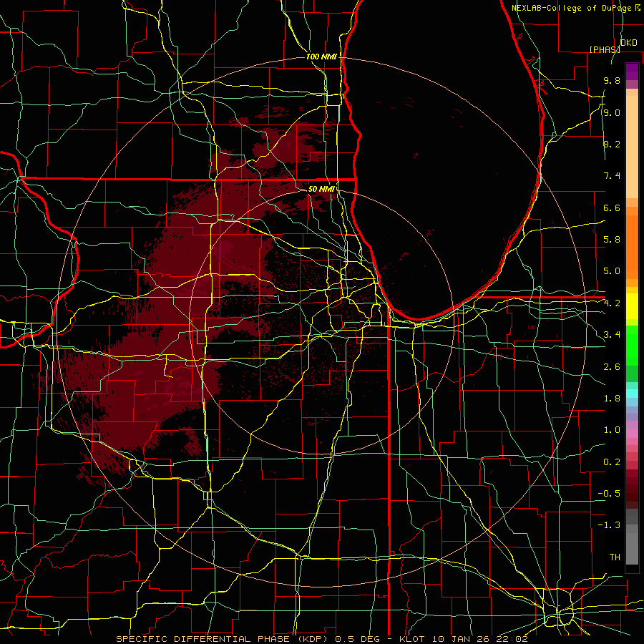Click the 100 NMI range ring label

(x=321, y=57)
